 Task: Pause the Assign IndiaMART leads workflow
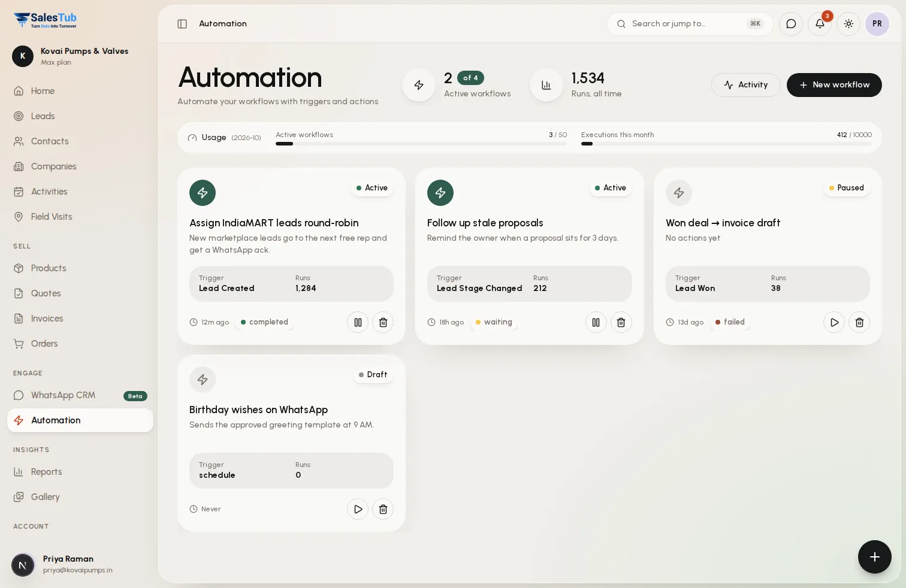pos(358,322)
